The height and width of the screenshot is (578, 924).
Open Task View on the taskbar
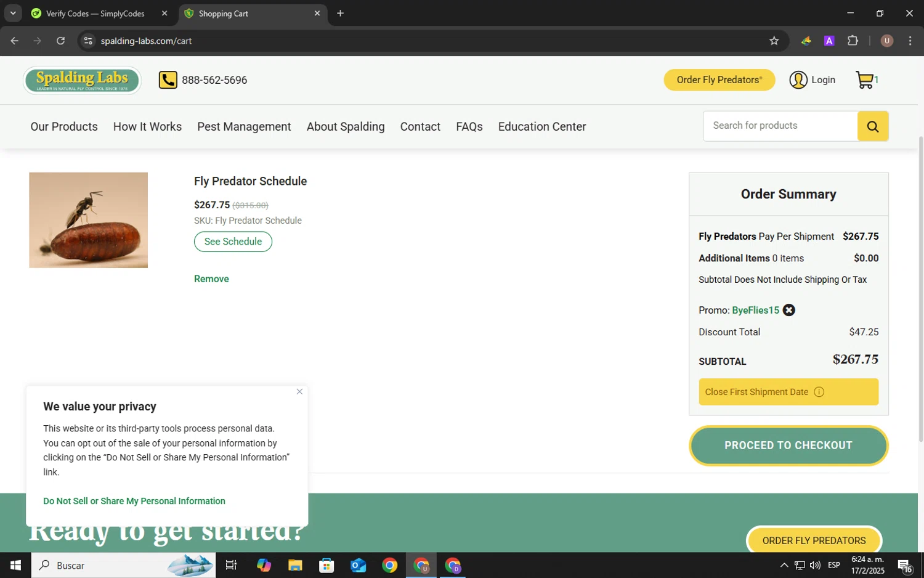[x=231, y=565]
